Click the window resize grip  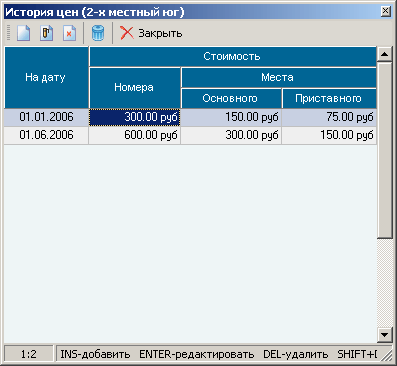tap(386, 356)
